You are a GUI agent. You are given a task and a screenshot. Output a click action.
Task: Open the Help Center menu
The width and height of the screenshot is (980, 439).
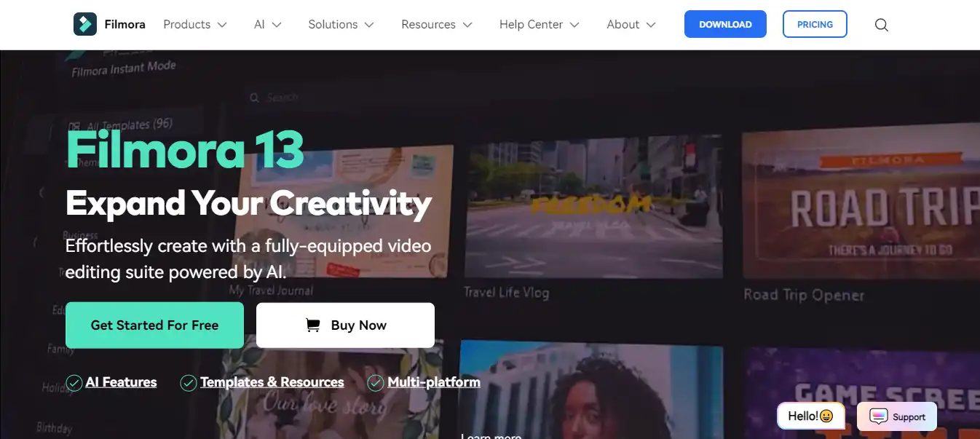pyautogui.click(x=540, y=24)
